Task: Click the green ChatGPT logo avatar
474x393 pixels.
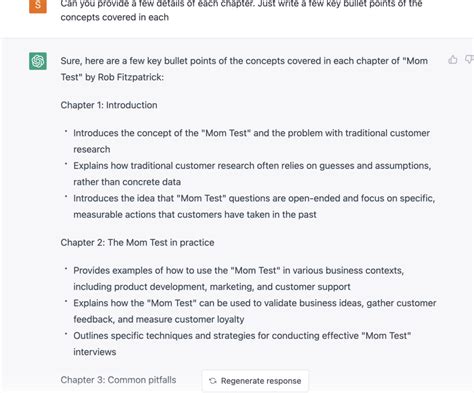Action: [x=38, y=61]
